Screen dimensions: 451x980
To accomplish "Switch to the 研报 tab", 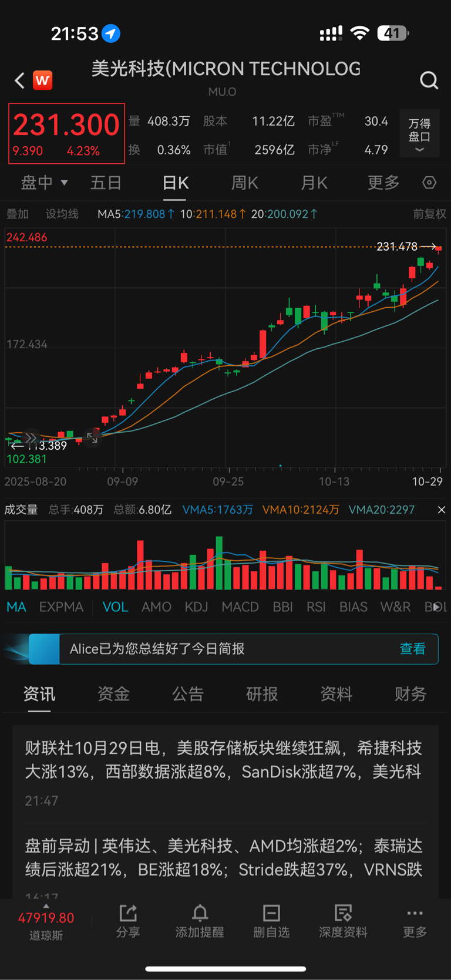I will (262, 694).
